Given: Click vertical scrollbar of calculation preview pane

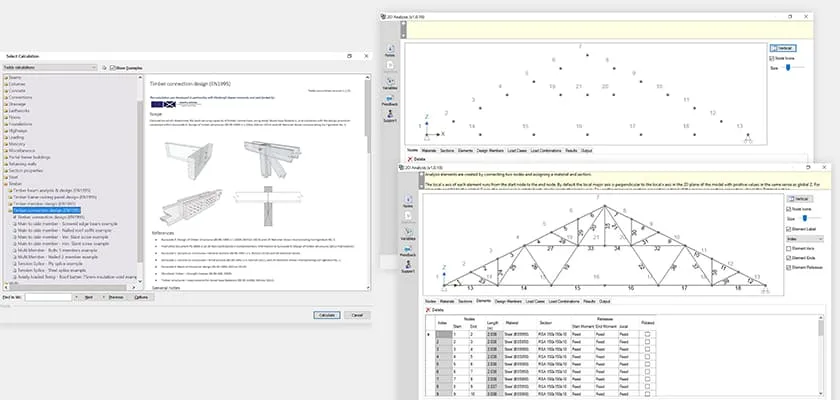Looking at the screenshot, I should coord(368,182).
